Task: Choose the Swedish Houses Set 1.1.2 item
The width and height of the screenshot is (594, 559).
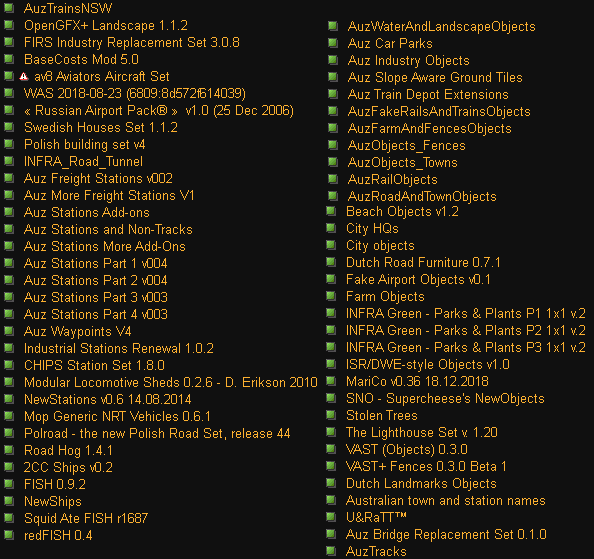Action: click(101, 127)
